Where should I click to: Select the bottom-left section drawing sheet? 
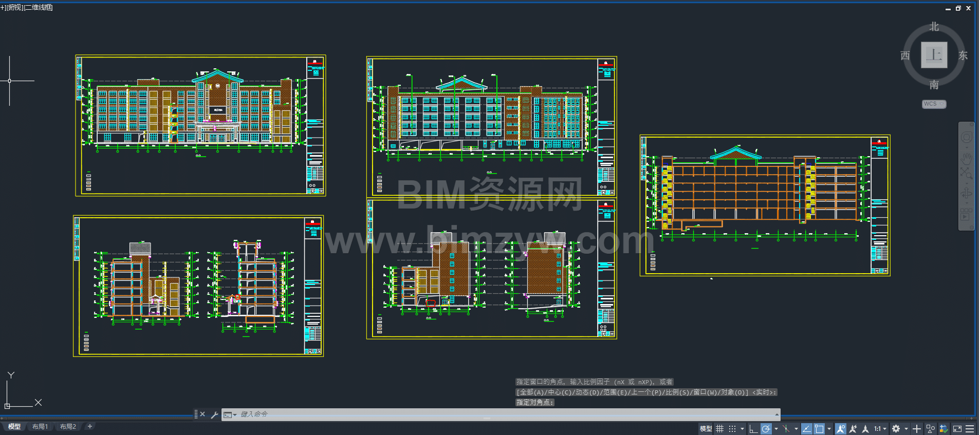pyautogui.click(x=198, y=286)
